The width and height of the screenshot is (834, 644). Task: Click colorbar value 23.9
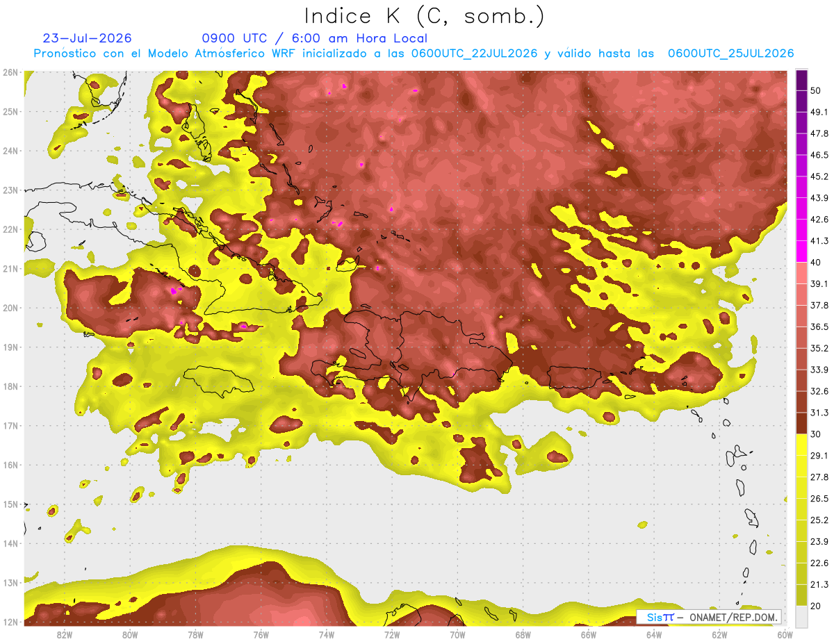click(x=819, y=542)
